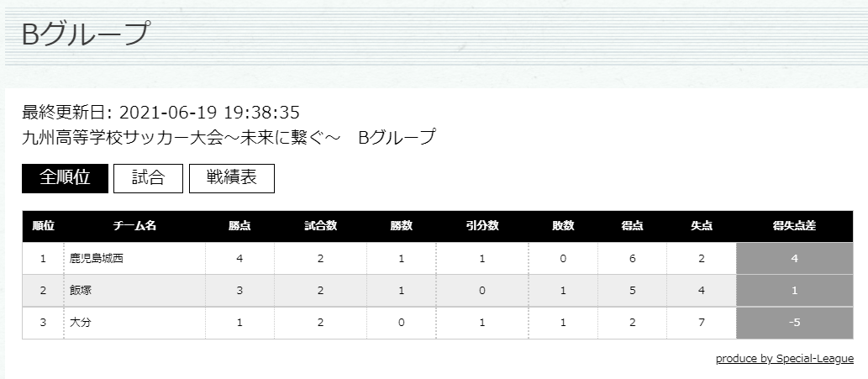Click the 得点 column header

pyautogui.click(x=632, y=226)
